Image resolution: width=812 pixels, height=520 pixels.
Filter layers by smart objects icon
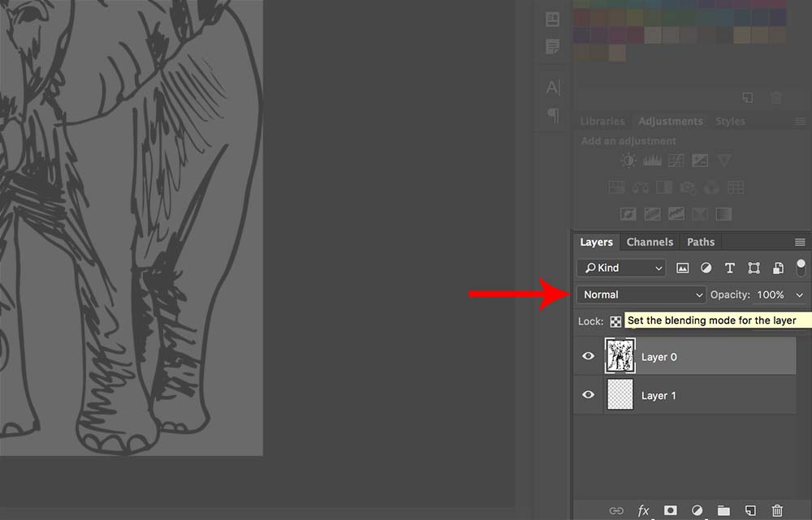777,268
